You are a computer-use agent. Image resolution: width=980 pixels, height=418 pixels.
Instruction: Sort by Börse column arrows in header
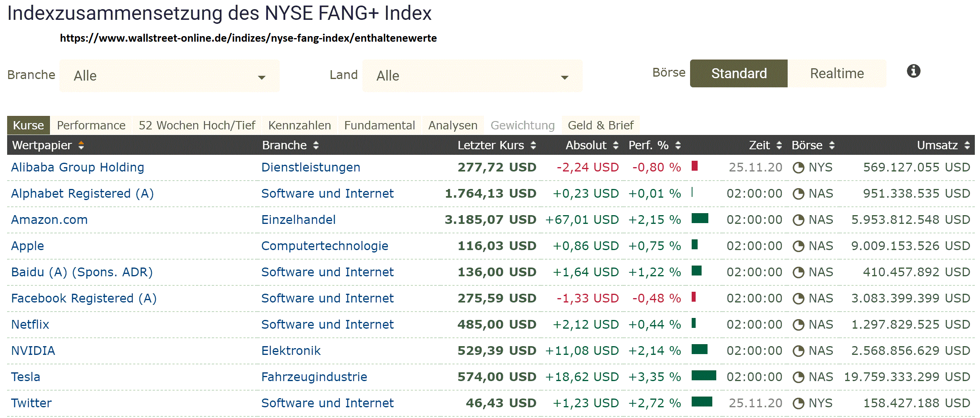click(x=832, y=145)
